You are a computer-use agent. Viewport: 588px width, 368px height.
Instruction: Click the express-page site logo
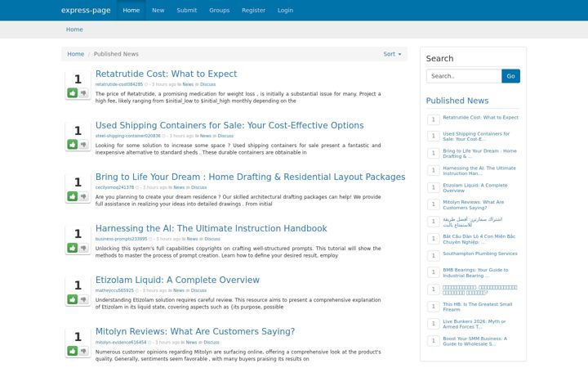click(86, 10)
